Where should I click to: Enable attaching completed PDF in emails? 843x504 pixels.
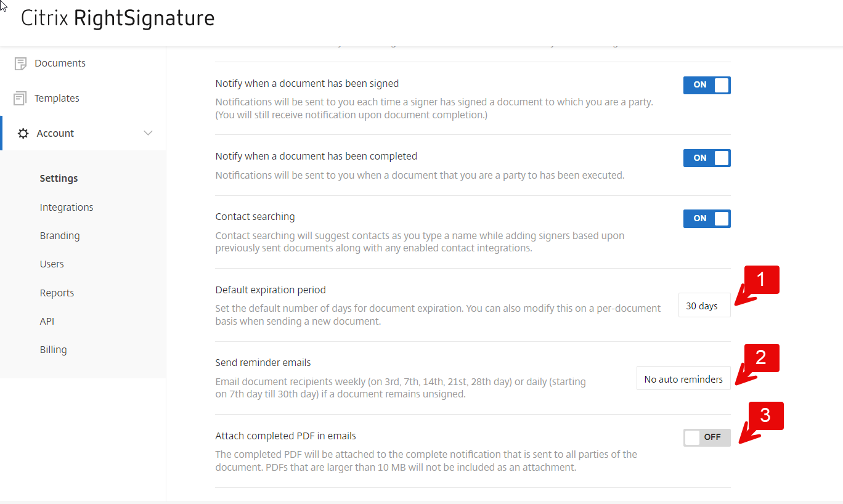tap(707, 437)
